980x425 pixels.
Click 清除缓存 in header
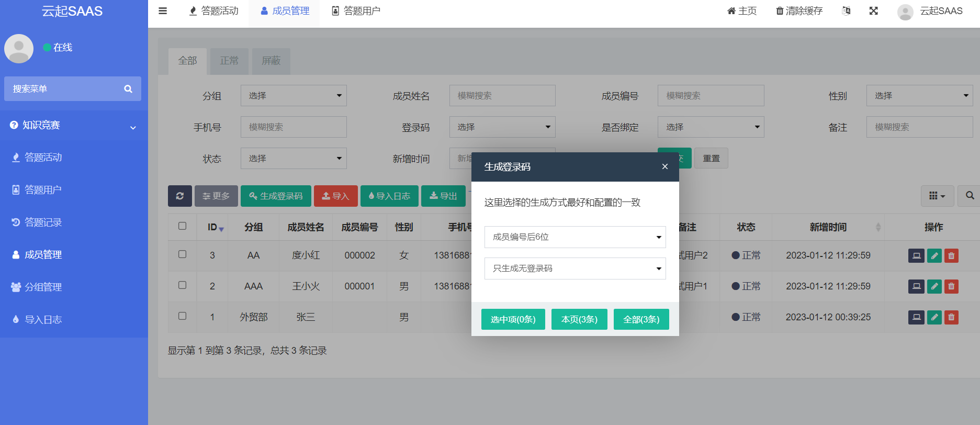click(x=799, y=11)
